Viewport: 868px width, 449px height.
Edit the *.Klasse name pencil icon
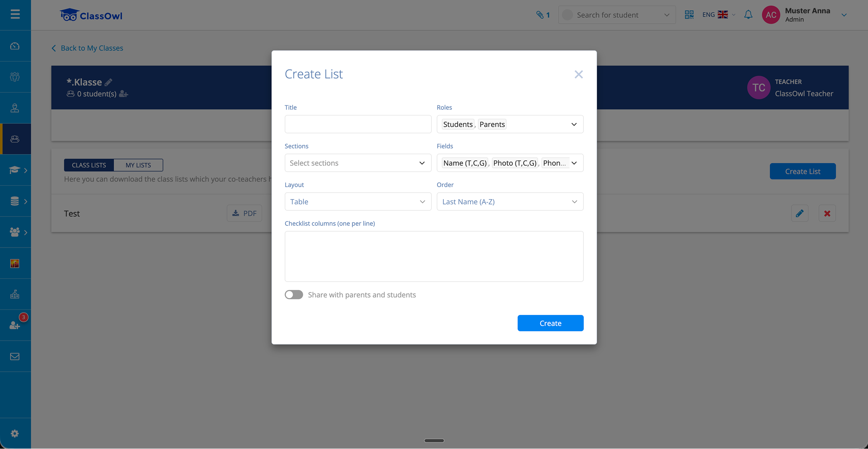pyautogui.click(x=108, y=82)
